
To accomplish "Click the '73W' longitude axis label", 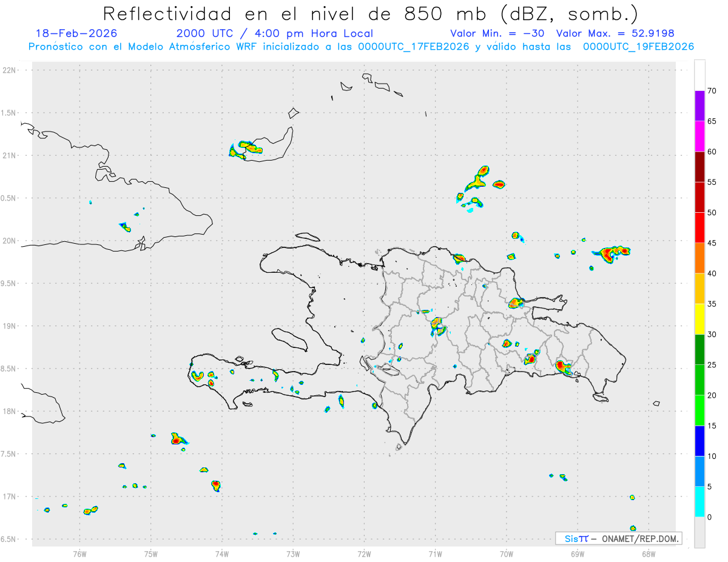I will click(x=293, y=554).
